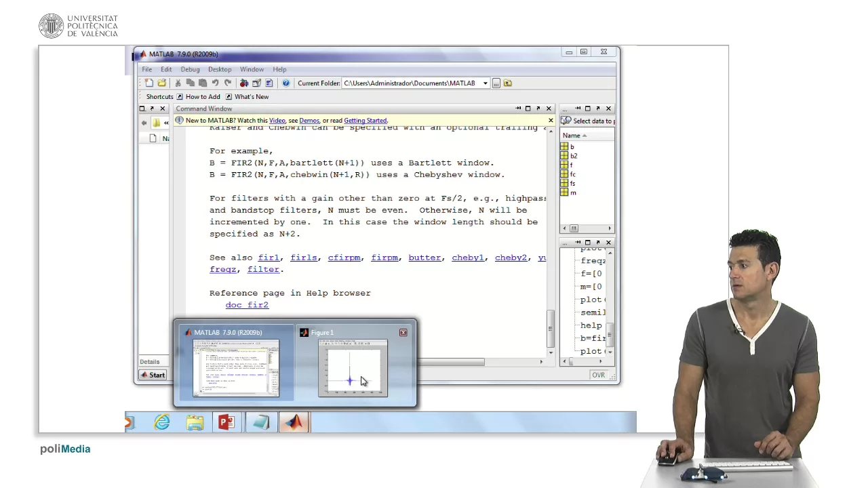Open the GUIDE tool icon

point(256,83)
